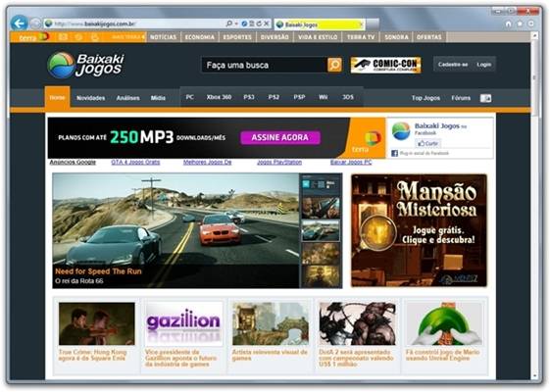The width and height of the screenshot is (550, 392).
Task: Click the Baixaki Jogos logo
Action: pos(86,65)
